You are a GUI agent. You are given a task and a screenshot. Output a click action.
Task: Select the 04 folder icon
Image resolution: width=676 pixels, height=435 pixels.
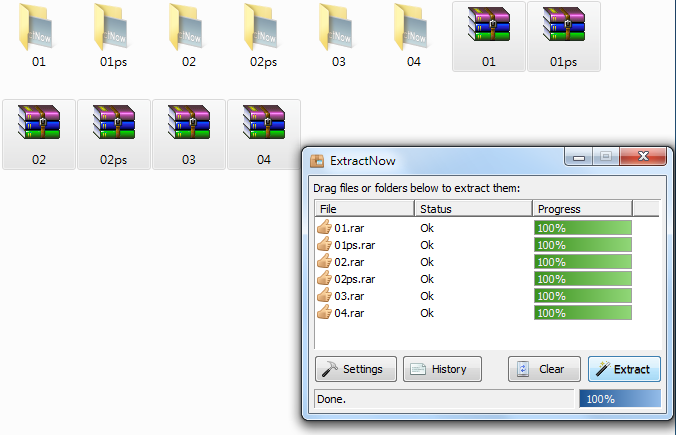pos(411,27)
